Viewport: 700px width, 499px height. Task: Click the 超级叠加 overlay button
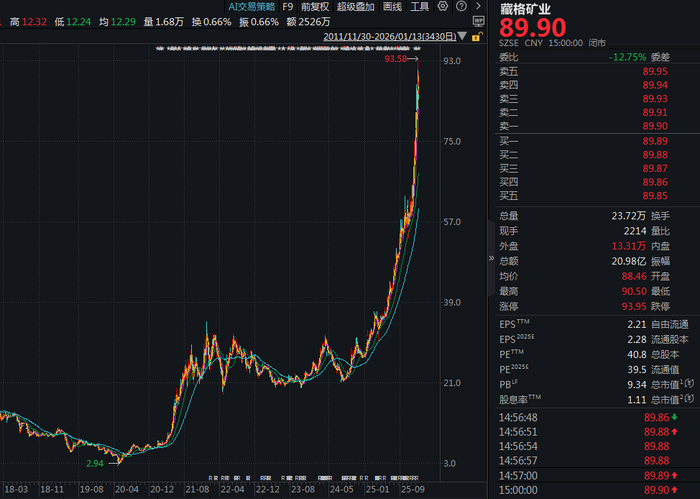[x=356, y=7]
